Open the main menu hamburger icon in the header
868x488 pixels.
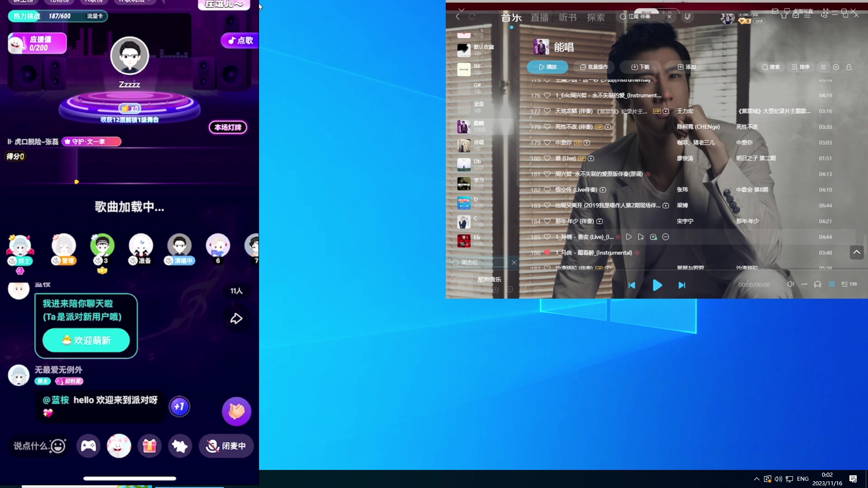click(x=807, y=15)
